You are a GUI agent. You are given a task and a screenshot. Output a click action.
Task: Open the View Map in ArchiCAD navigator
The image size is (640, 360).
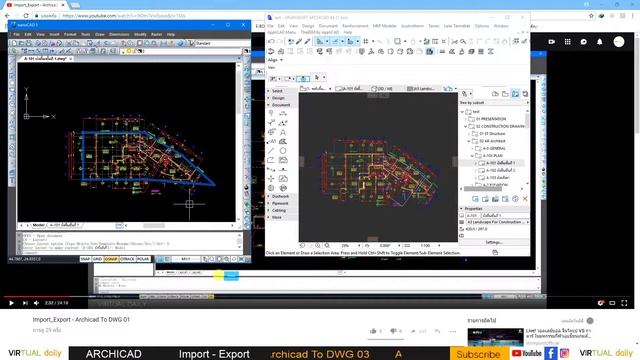(x=505, y=94)
